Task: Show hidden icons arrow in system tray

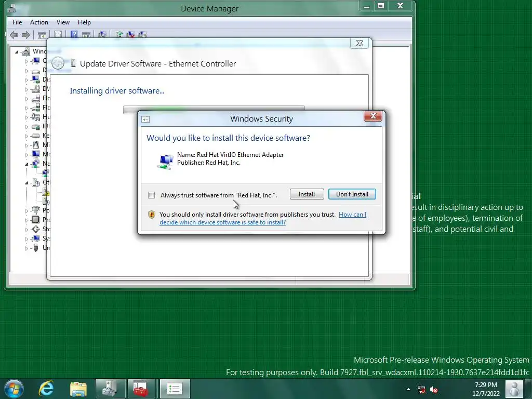Action: [x=408, y=389]
